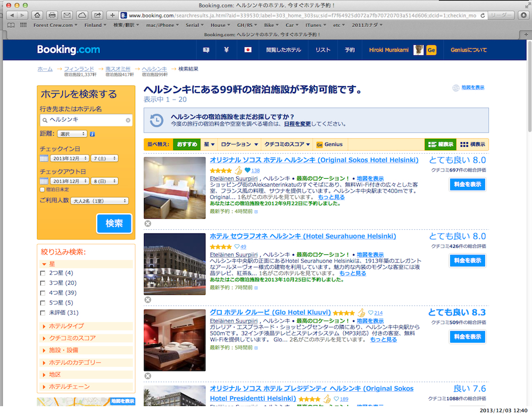This screenshot has height=414, width=532.
Task: Open the mac/iPhone bookmarks folder
Action: [x=162, y=25]
